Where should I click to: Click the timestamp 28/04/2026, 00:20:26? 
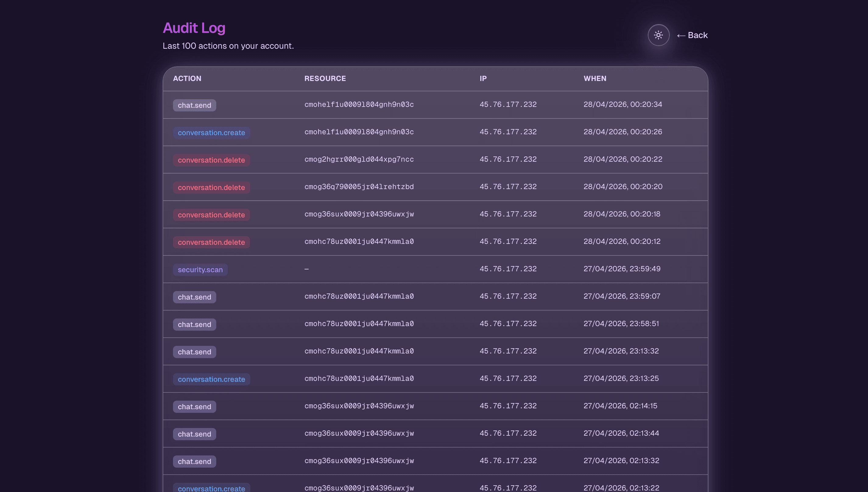[623, 132]
